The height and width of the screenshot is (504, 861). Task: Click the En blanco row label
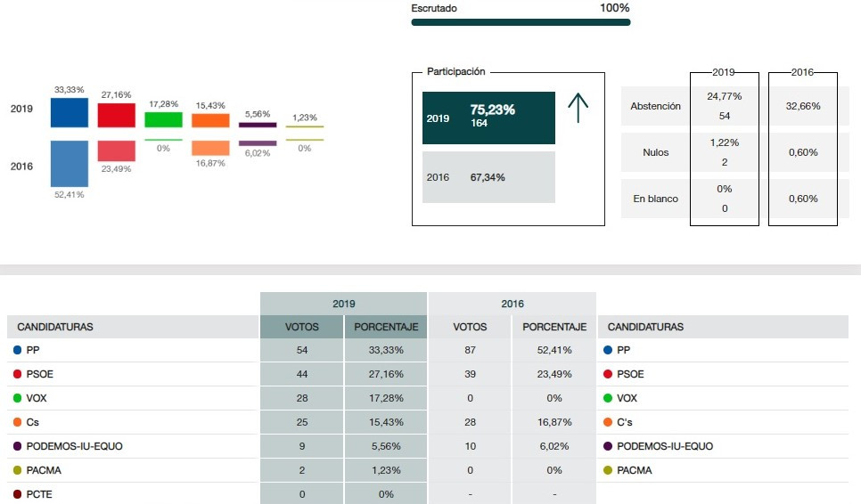655,199
